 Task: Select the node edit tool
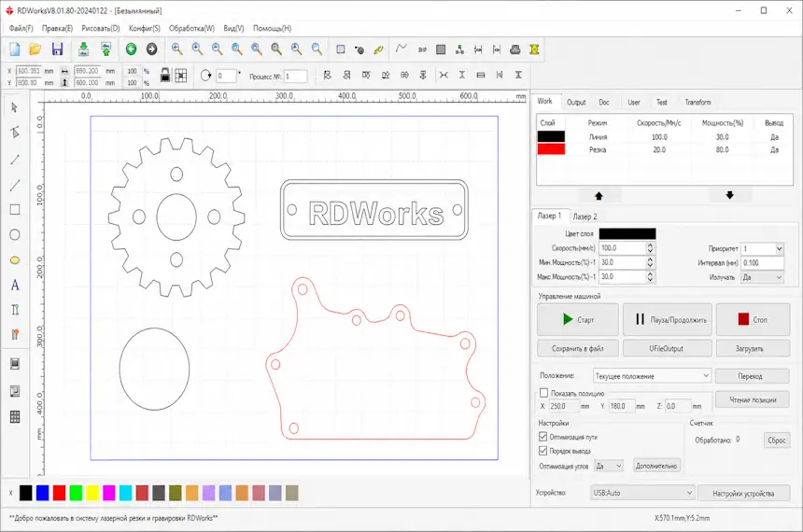[x=14, y=133]
